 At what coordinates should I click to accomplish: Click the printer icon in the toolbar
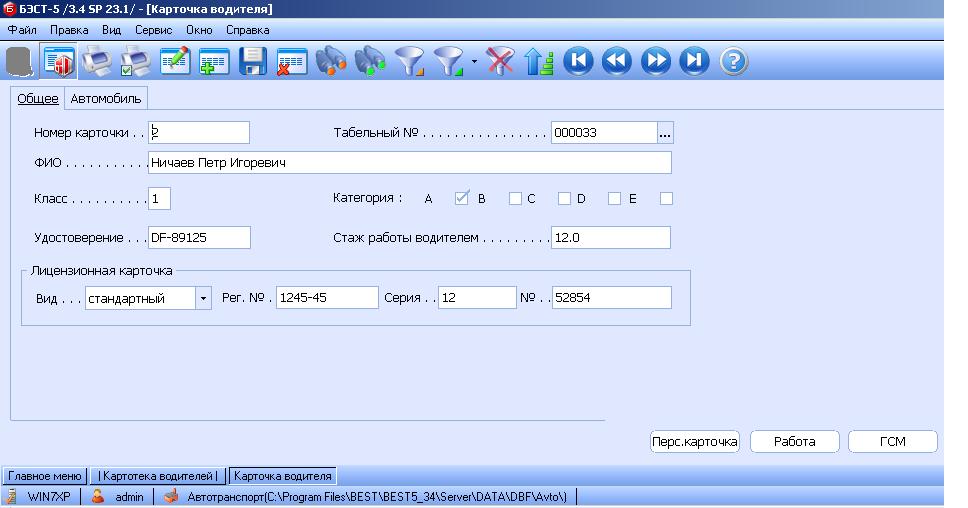coord(98,62)
